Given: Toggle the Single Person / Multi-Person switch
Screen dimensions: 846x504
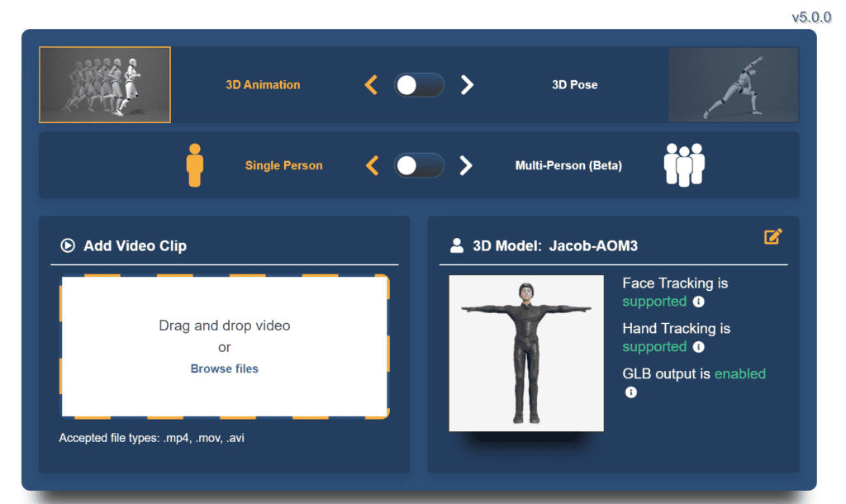Looking at the screenshot, I should coord(419,165).
